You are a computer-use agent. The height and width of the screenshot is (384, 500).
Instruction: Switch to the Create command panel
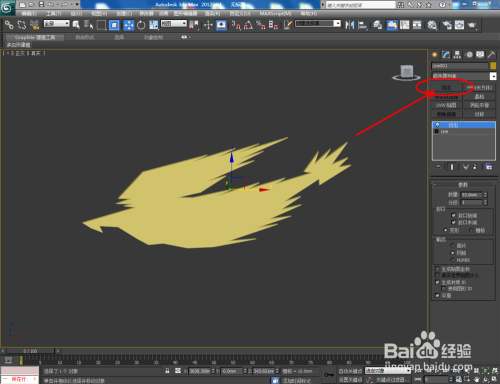tap(434, 55)
